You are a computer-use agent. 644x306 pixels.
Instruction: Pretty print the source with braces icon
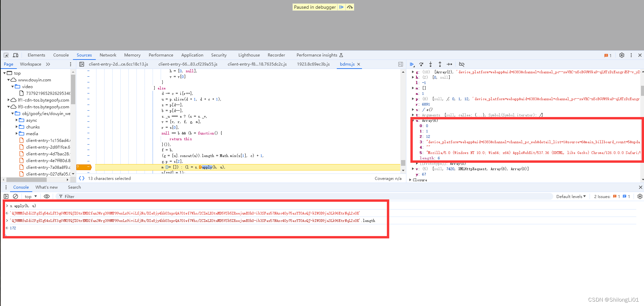click(82, 178)
